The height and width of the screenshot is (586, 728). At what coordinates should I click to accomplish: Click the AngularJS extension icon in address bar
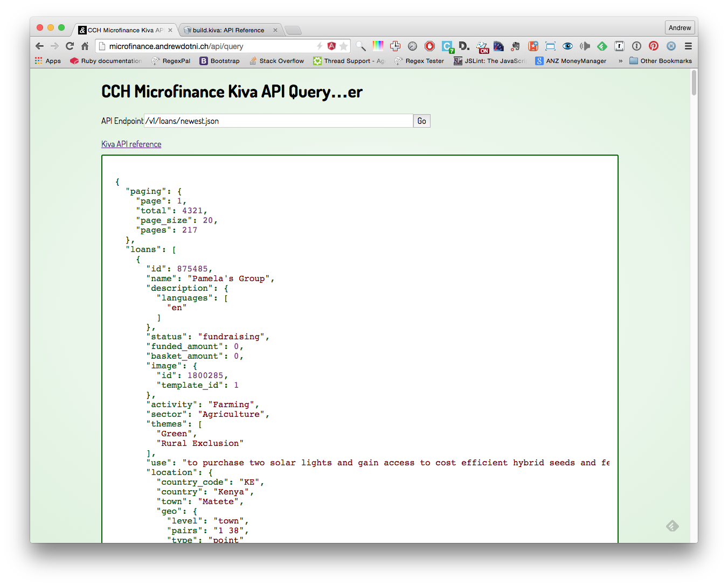pyautogui.click(x=331, y=46)
